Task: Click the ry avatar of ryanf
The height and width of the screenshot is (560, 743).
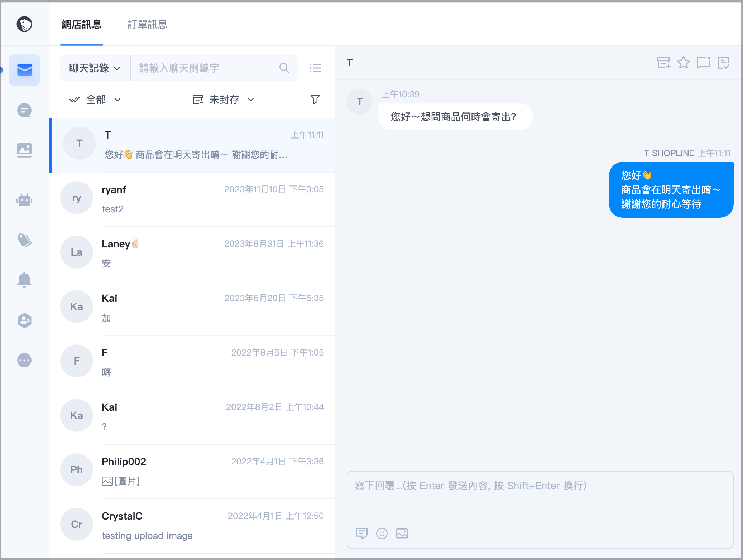Action: click(x=77, y=198)
